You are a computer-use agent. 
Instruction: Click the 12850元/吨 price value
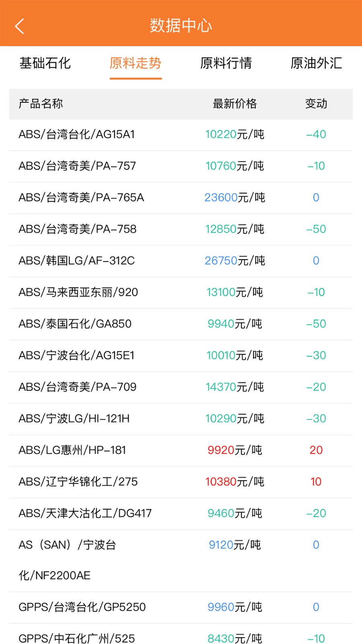coord(234,229)
